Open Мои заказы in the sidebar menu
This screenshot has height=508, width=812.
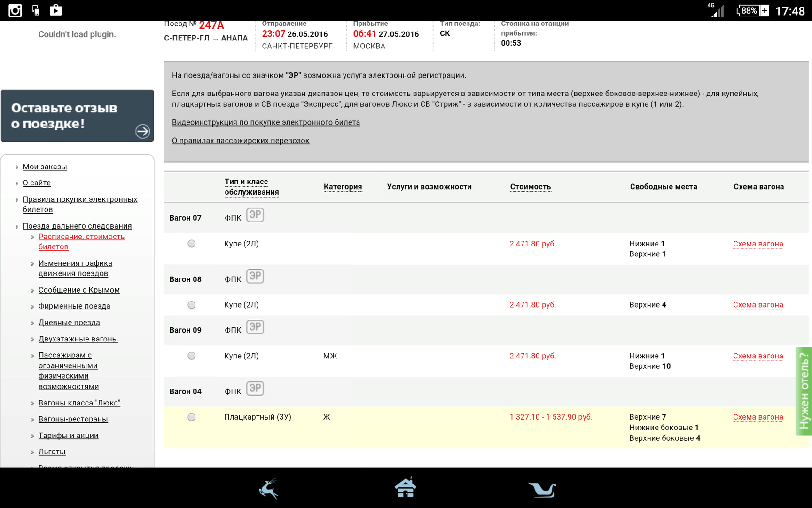pos(45,167)
